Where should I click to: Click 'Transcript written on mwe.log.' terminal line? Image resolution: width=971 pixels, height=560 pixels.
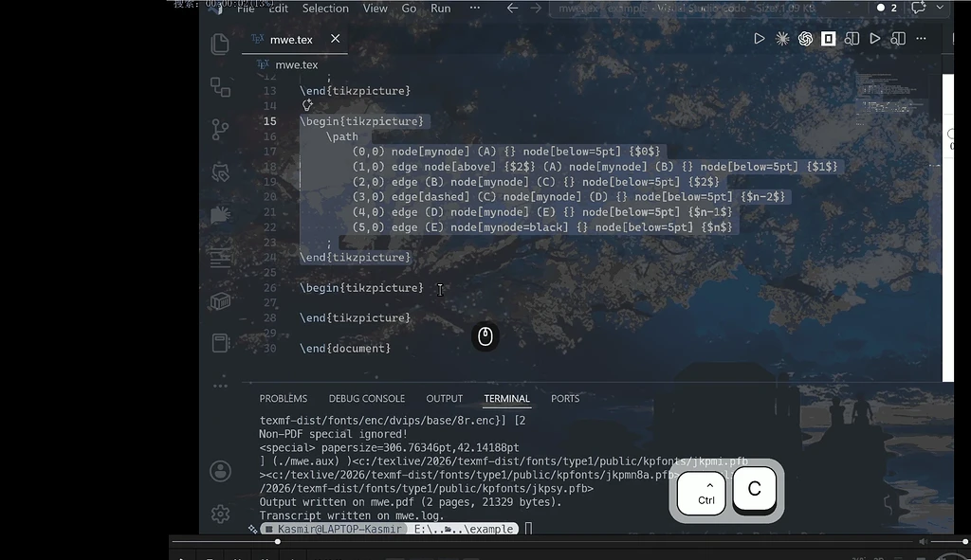(352, 515)
